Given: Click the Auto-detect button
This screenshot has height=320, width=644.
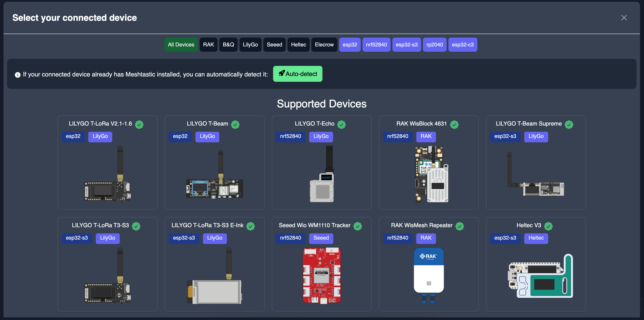Looking at the screenshot, I should [x=297, y=74].
